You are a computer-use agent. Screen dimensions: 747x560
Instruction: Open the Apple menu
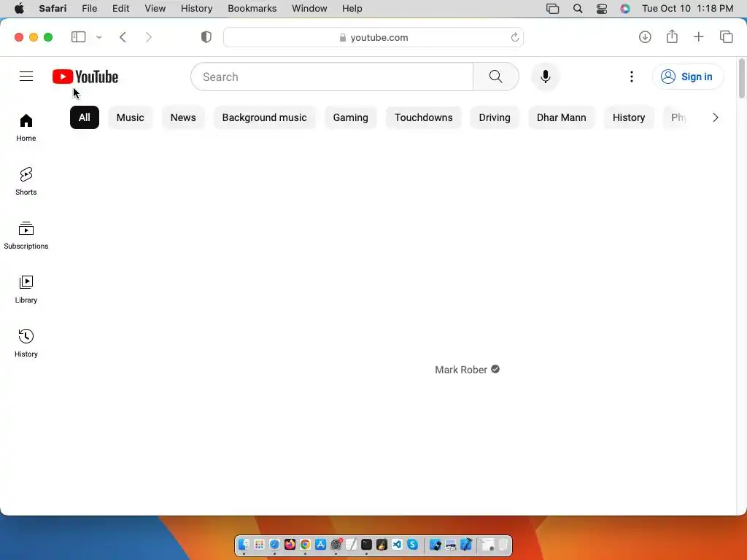click(x=19, y=9)
